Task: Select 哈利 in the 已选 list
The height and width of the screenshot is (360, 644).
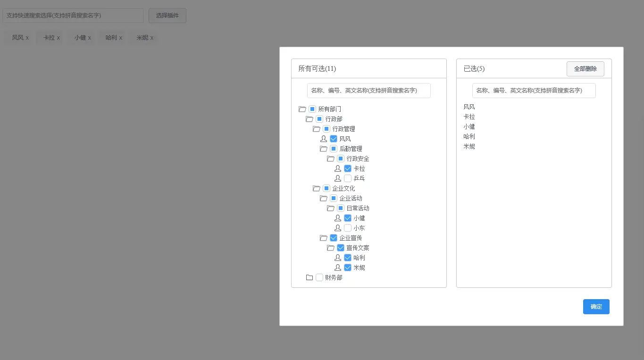Action: point(469,137)
